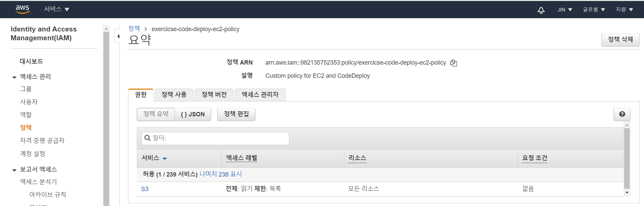Switch to the 정책 요약 view
The image size is (644, 206).
coord(156,114)
